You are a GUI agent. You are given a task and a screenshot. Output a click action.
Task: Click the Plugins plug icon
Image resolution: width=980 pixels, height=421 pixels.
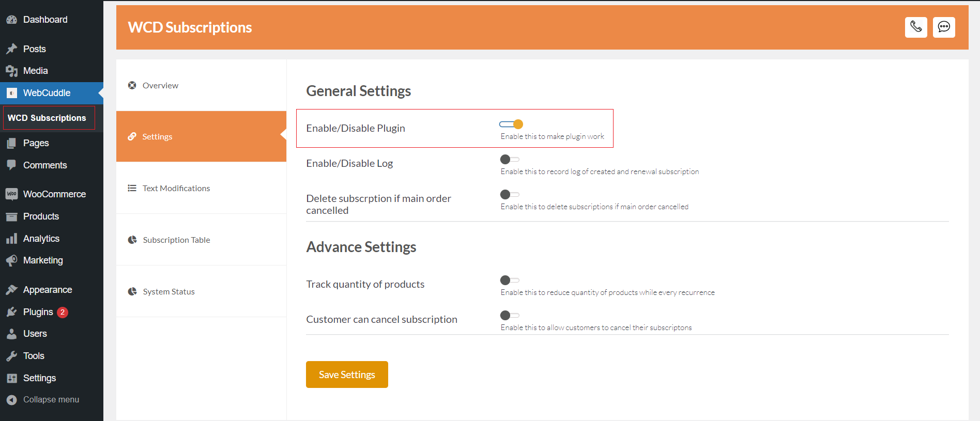[x=11, y=312]
